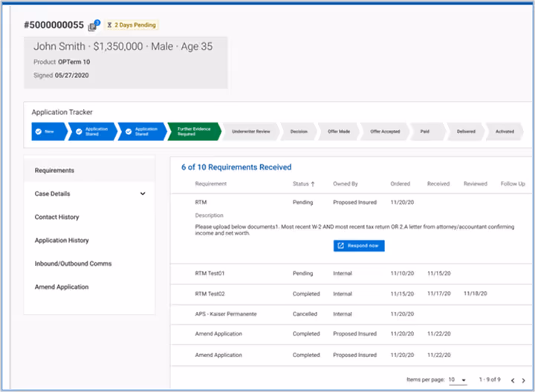Open the Requirements sidebar section
The image size is (535, 392).
tap(89, 171)
